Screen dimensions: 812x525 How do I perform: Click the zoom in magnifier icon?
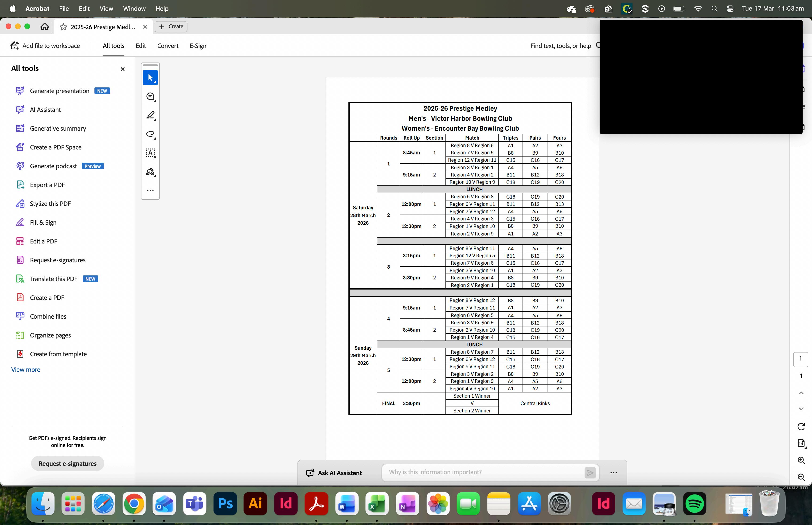point(801,460)
